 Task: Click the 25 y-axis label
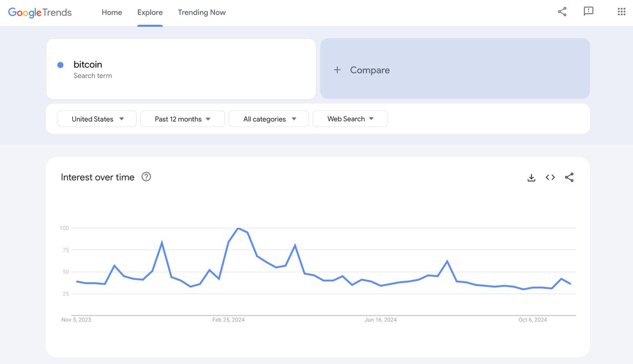point(66,293)
